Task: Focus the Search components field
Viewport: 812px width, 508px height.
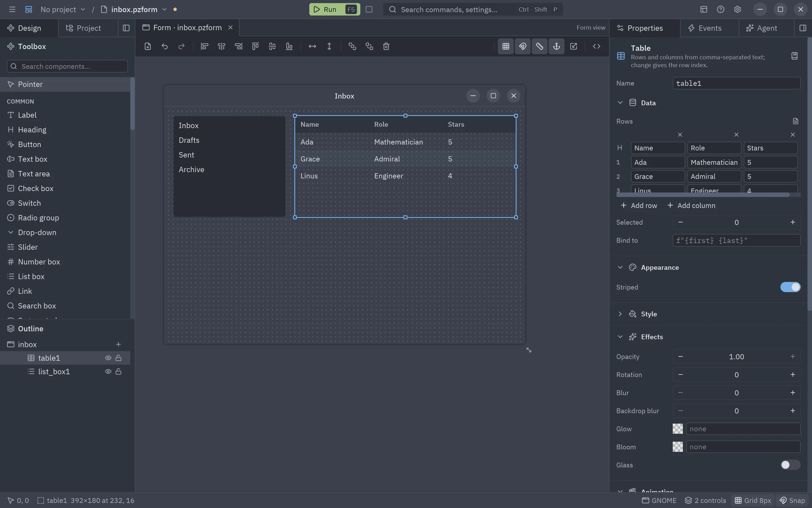Action: 67,66
